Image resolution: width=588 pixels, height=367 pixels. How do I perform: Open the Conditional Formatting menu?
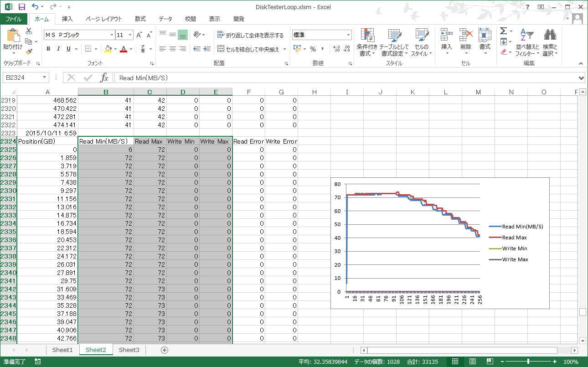click(367, 43)
